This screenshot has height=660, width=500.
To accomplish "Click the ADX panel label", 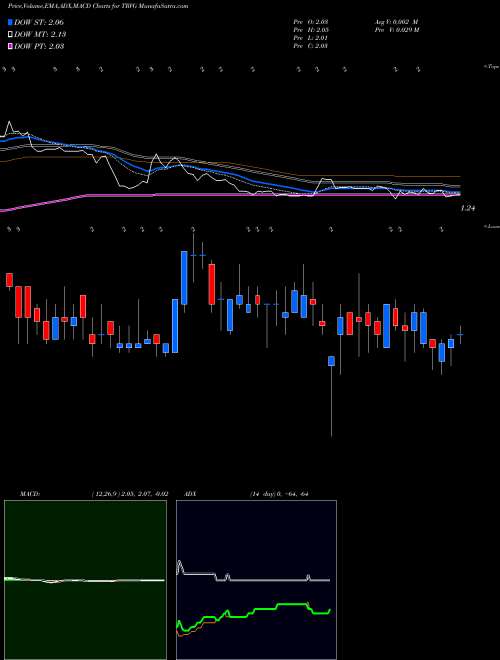I will (x=191, y=494).
